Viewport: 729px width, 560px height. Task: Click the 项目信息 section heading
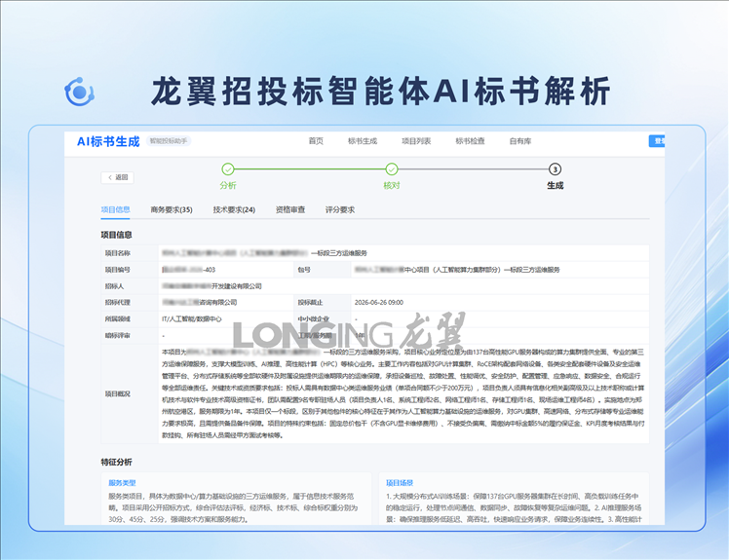coord(116,235)
